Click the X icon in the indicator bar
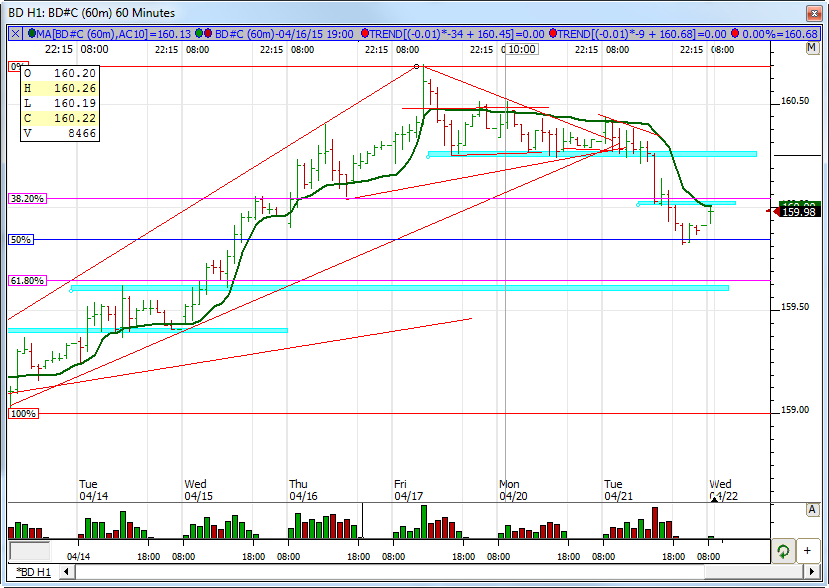 (15, 34)
